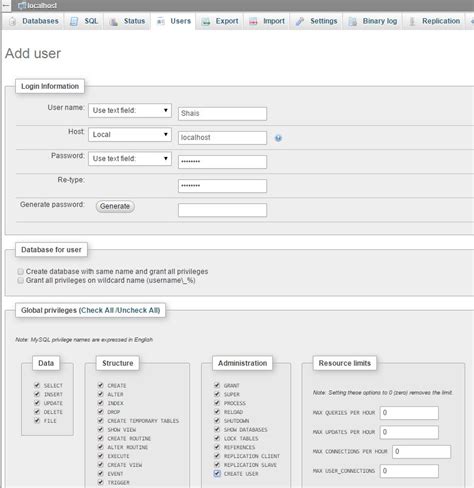Uncheck the TRIGGER privilege
The height and width of the screenshot is (488, 474).
click(101, 482)
